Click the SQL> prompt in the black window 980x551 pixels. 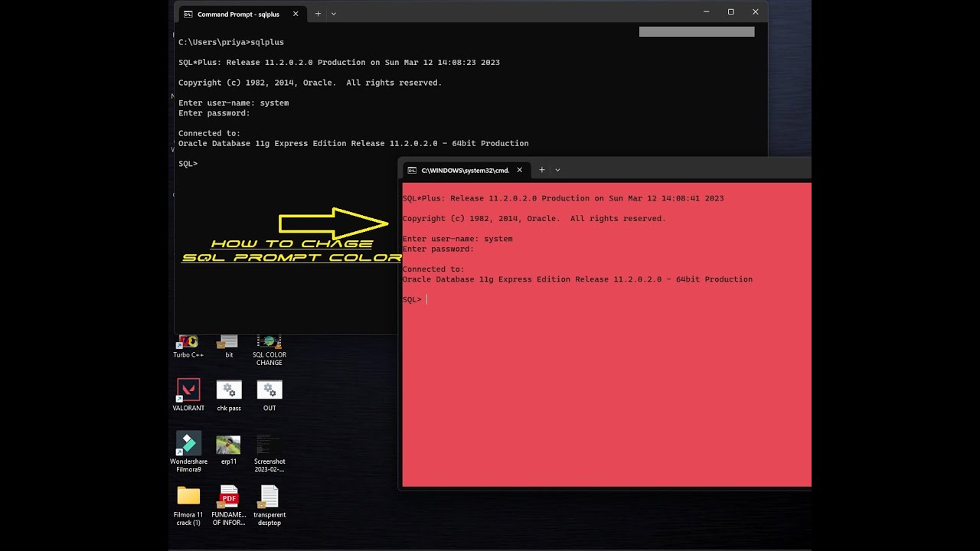pyautogui.click(x=188, y=164)
